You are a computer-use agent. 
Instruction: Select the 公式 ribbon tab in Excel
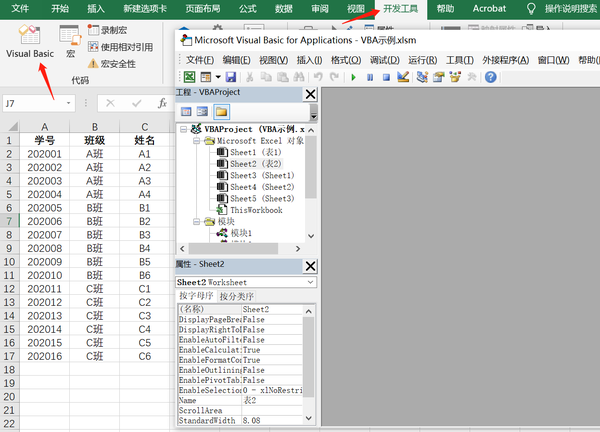click(248, 9)
